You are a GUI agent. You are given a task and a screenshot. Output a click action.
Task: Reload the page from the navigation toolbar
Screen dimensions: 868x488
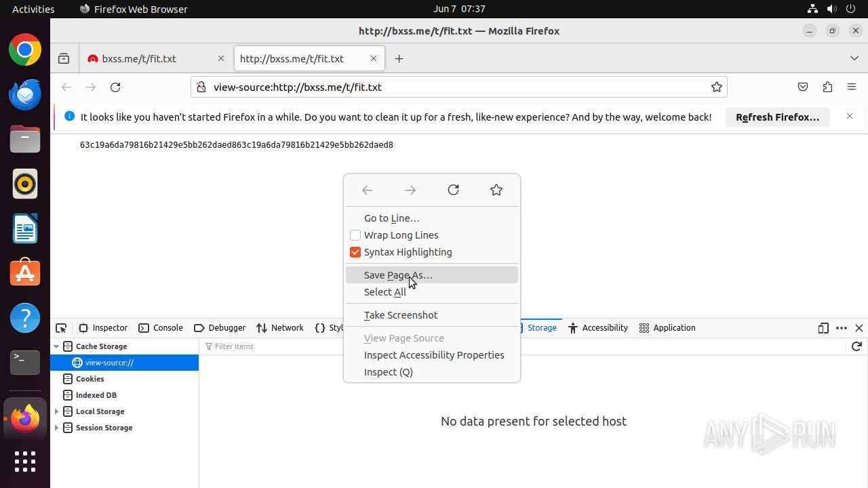tap(115, 87)
